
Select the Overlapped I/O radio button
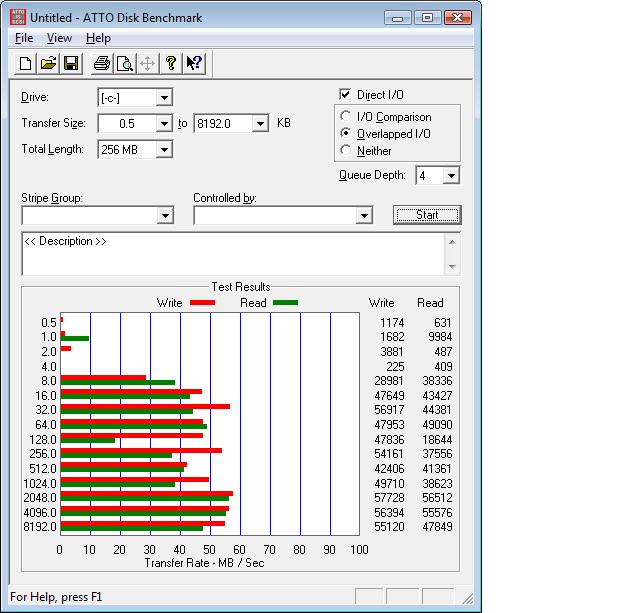tap(345, 133)
